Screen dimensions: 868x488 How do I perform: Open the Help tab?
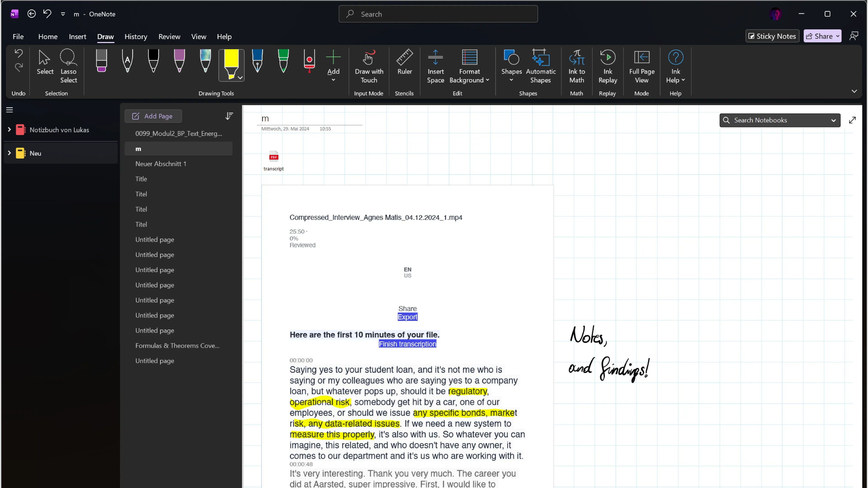click(x=224, y=36)
